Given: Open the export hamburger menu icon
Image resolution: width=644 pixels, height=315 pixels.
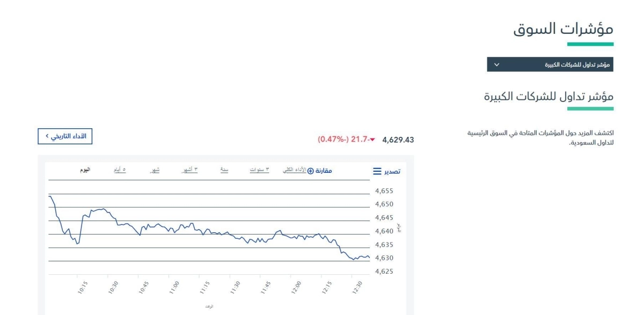Looking at the screenshot, I should point(378,172).
